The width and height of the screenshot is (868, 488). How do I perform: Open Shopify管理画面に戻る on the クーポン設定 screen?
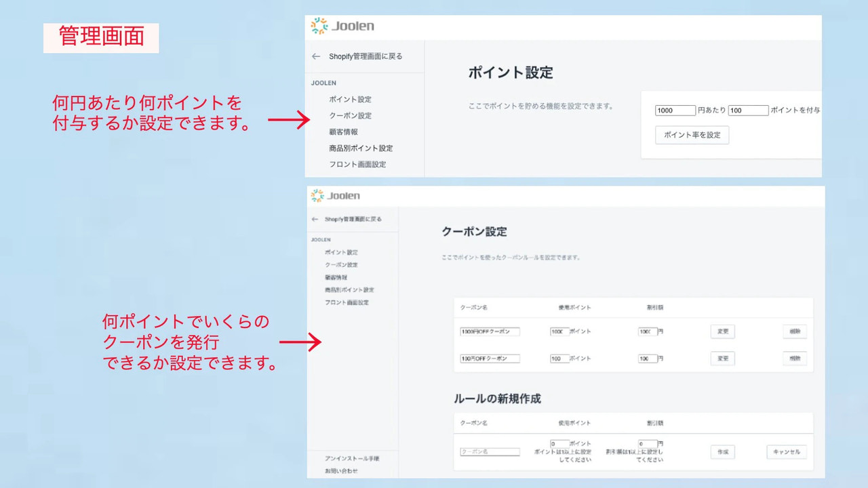(353, 219)
